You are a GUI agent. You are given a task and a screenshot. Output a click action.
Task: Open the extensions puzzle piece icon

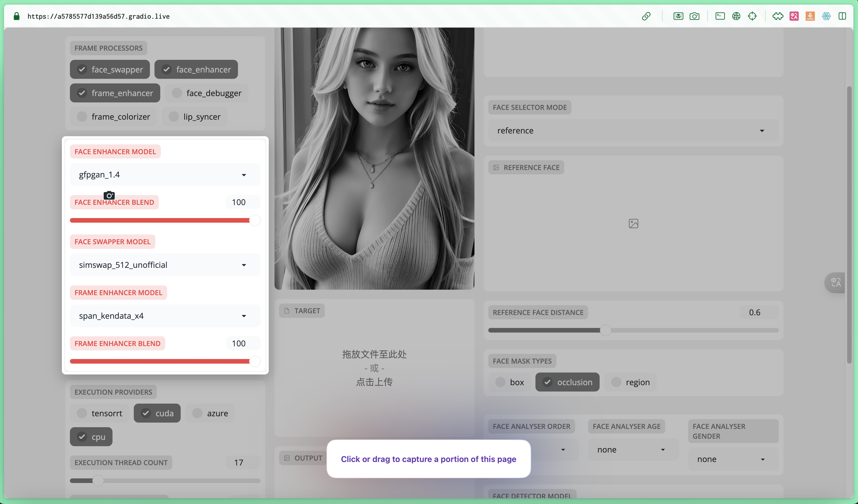778,16
